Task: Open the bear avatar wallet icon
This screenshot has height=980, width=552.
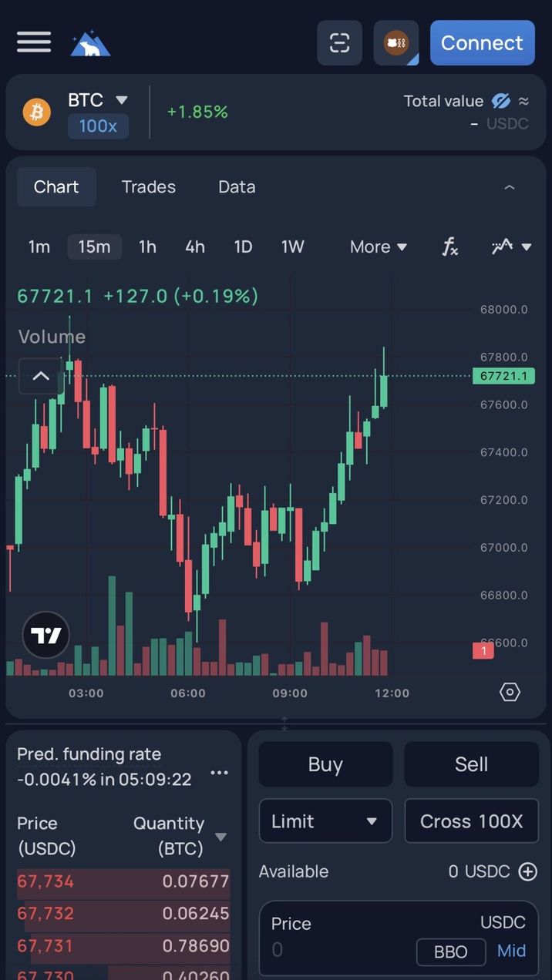Action: (x=395, y=43)
